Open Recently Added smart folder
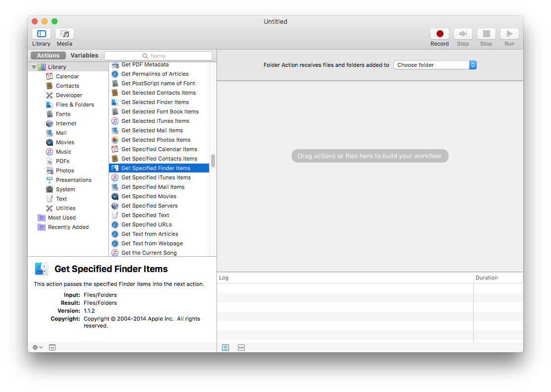551x392 pixels. click(68, 227)
